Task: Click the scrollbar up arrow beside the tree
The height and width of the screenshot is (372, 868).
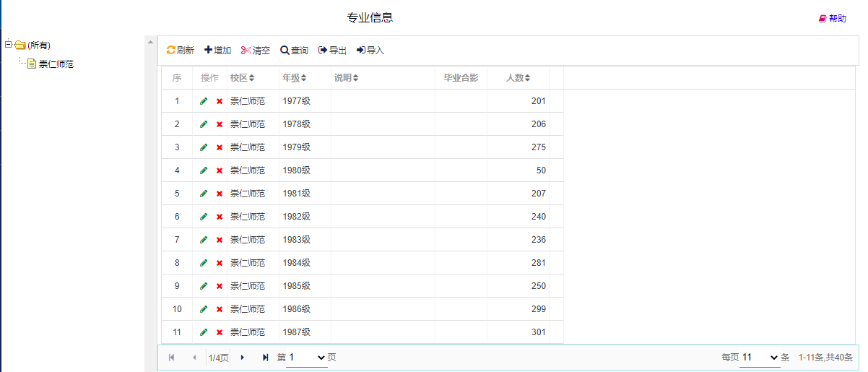Action: tap(151, 42)
